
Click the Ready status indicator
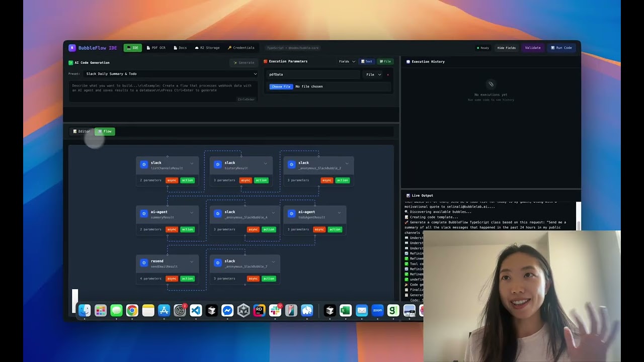point(483,48)
